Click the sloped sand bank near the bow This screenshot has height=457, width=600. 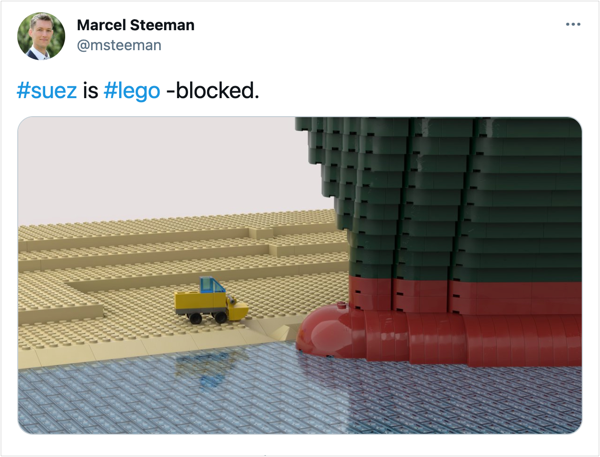tap(274, 330)
